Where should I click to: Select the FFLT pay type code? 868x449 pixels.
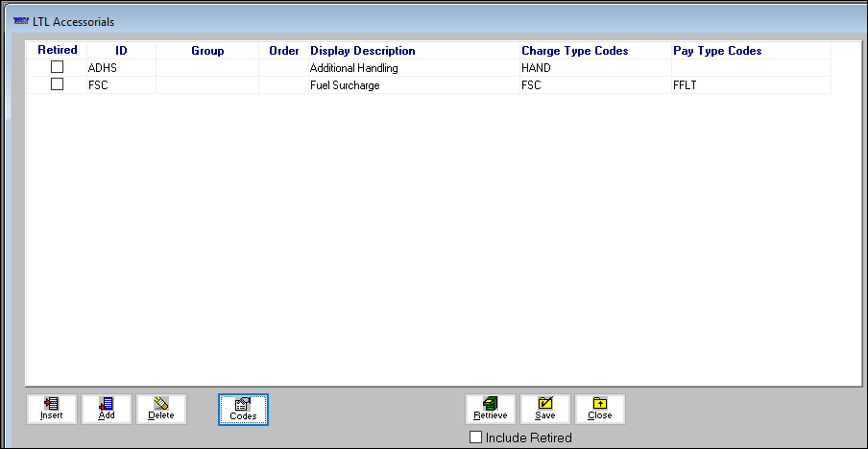click(x=686, y=85)
